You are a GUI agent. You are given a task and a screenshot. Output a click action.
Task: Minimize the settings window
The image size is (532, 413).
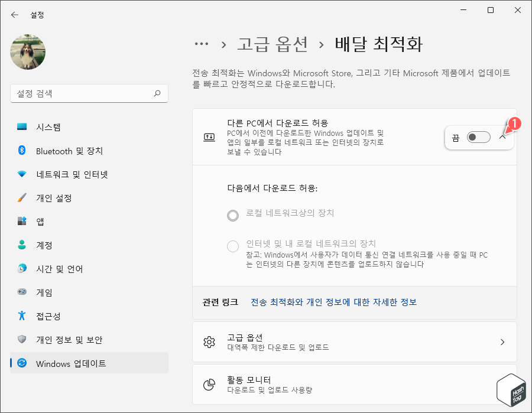pyautogui.click(x=463, y=10)
